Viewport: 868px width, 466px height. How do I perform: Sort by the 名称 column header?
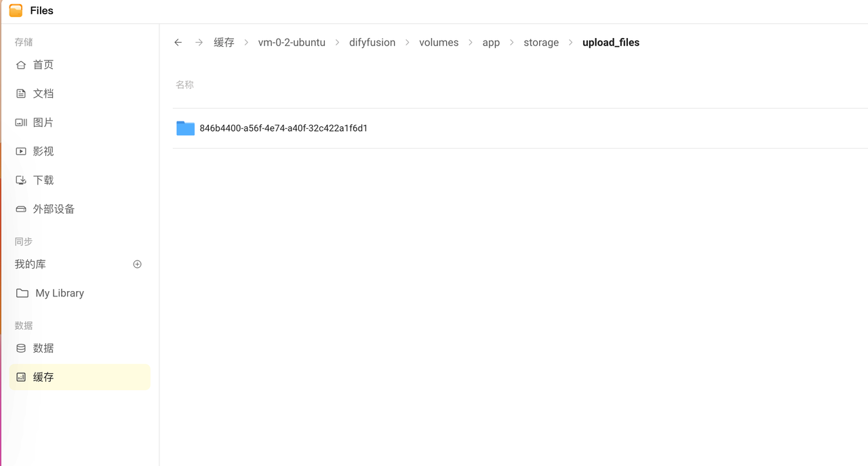(184, 85)
